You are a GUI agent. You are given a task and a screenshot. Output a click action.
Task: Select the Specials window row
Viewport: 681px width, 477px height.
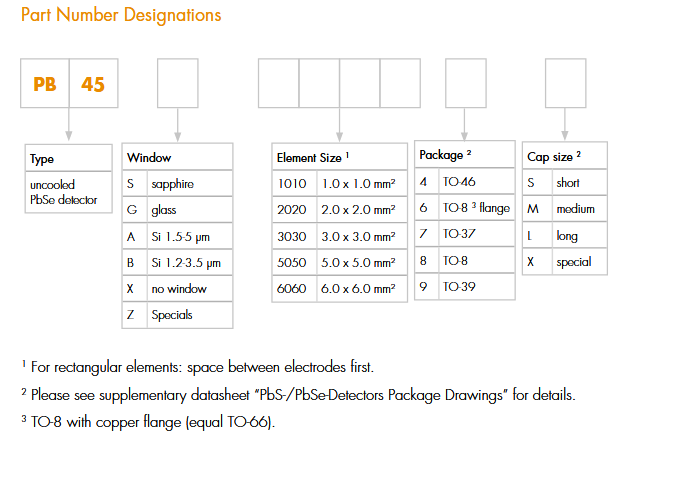click(x=177, y=314)
